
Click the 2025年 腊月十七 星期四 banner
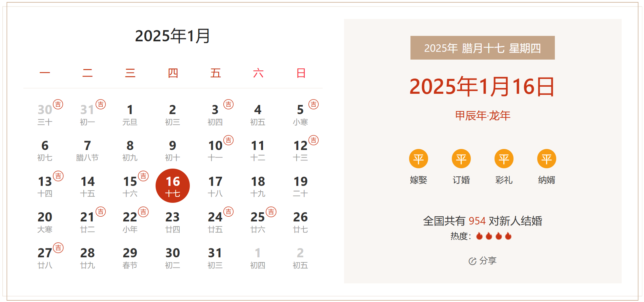coord(483,48)
